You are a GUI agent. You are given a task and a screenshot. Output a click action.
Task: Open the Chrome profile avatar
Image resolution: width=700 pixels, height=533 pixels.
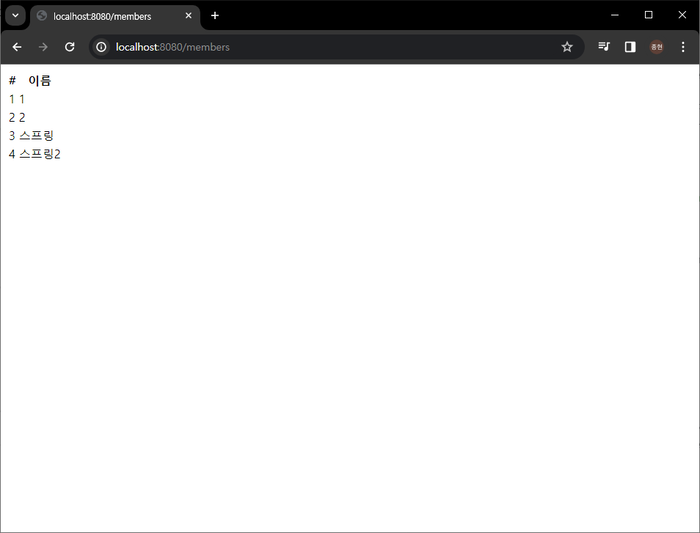pyautogui.click(x=656, y=47)
